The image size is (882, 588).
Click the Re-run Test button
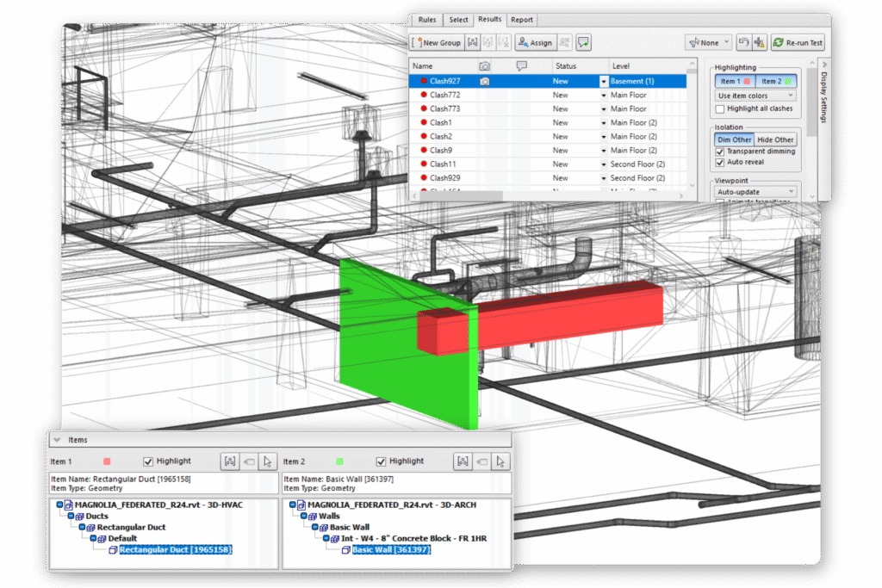(798, 43)
